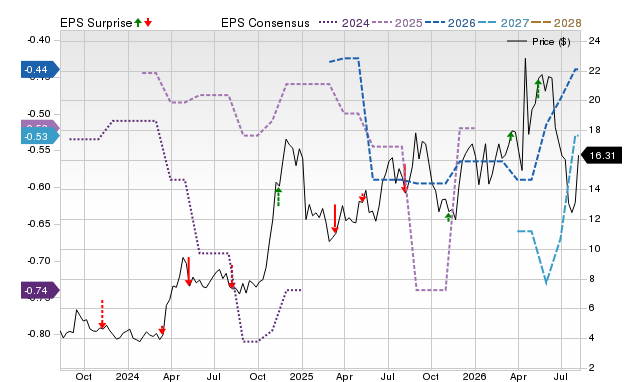Click the Price ($) legend entry

(539, 42)
